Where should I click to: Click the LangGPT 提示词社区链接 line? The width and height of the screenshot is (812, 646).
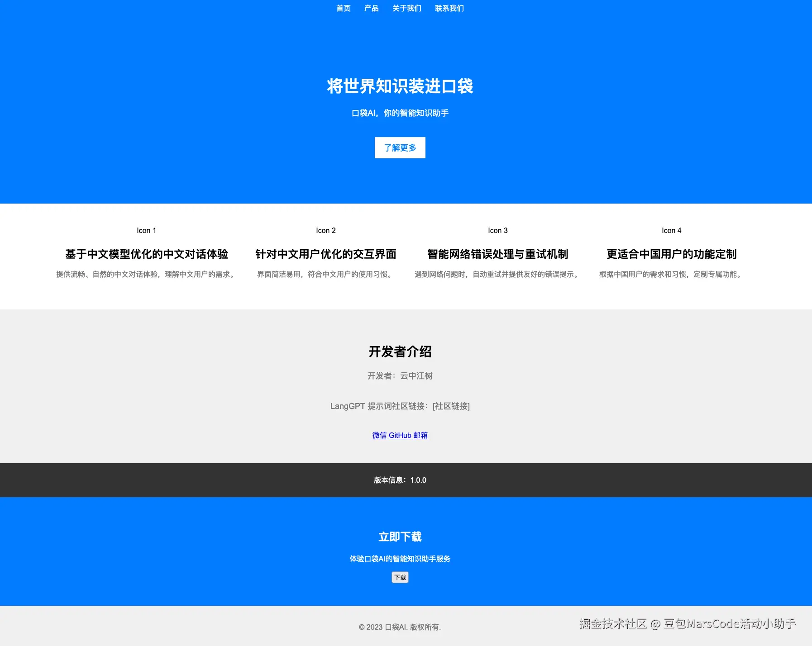click(x=400, y=406)
